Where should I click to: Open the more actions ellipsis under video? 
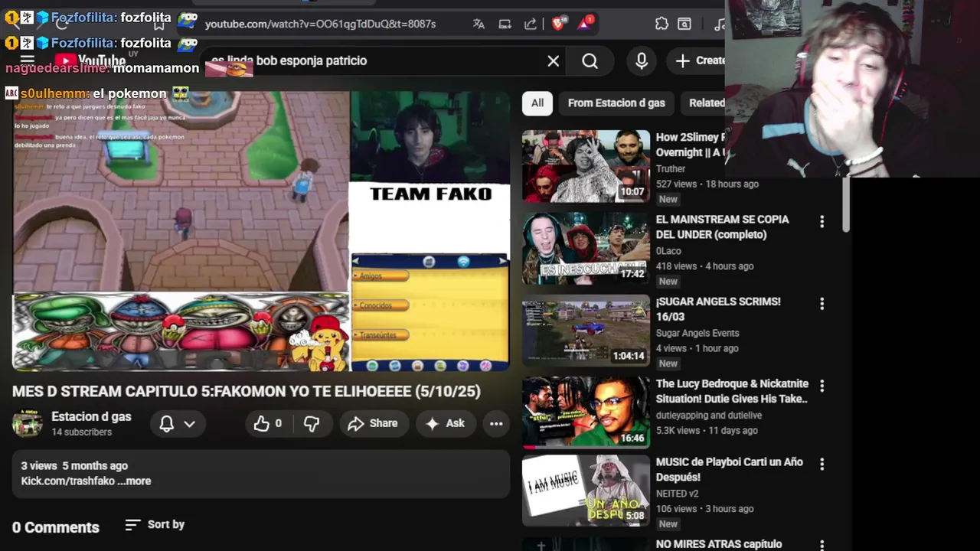[x=496, y=423]
